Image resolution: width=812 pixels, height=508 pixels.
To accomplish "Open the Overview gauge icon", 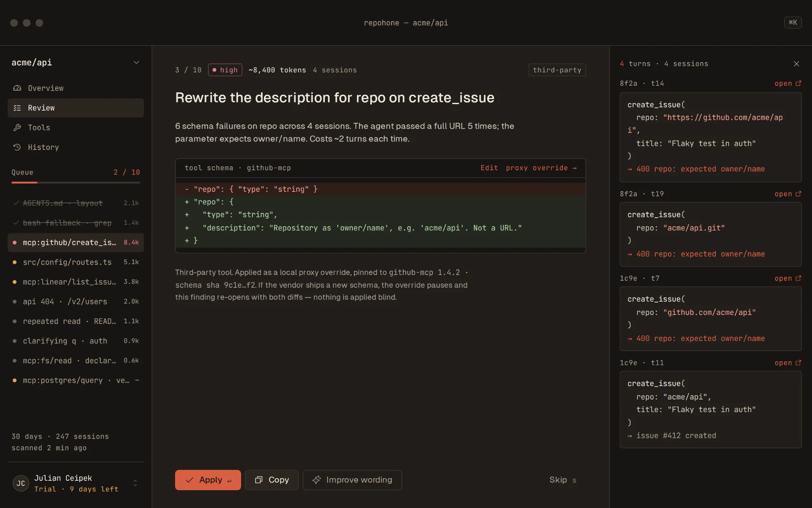I will (x=17, y=88).
